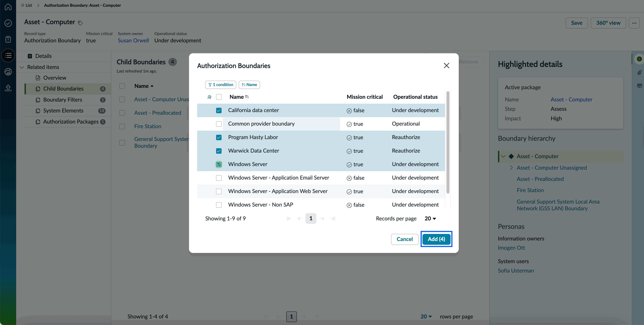
Task: Go to last page in Child Boundaries footer
Action: pyautogui.click(x=316, y=317)
